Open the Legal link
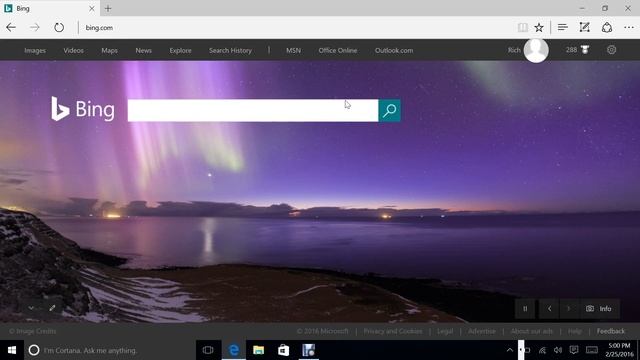Screen dimensions: 640x360 click(445, 331)
